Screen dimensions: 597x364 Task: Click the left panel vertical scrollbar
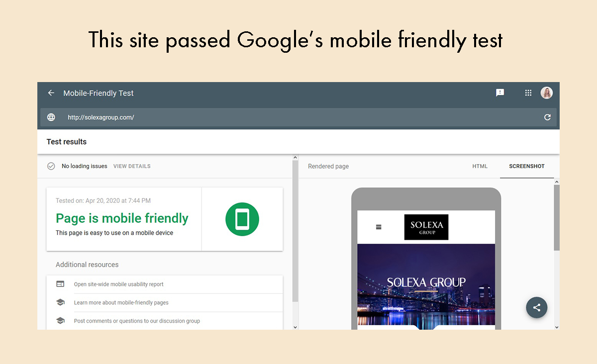(295, 231)
